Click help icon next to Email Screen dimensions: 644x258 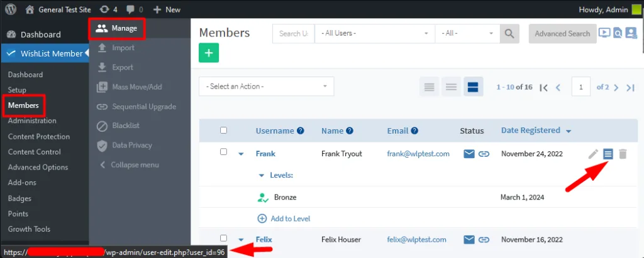pos(414,131)
